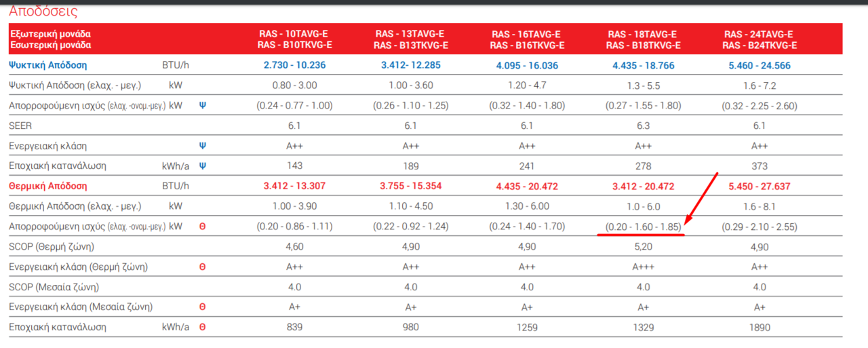
Task: Click the heating value "4.435 - 20.472"
Action: [x=527, y=186]
